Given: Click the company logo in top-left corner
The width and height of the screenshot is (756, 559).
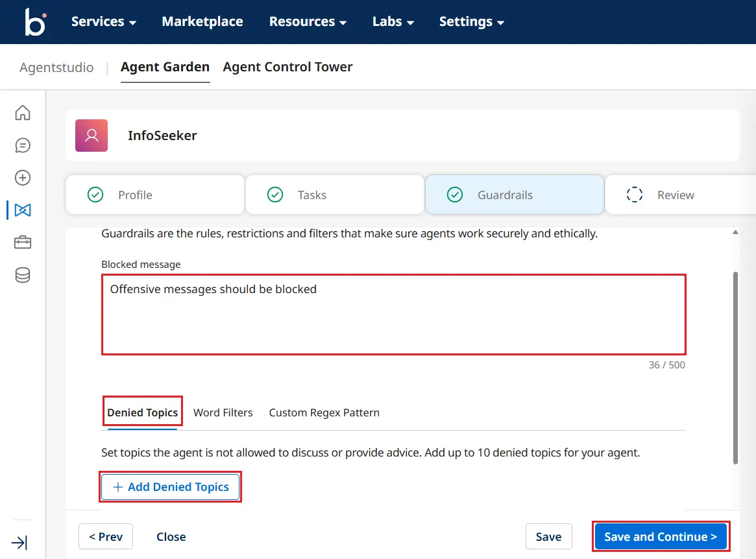Looking at the screenshot, I should 34,22.
